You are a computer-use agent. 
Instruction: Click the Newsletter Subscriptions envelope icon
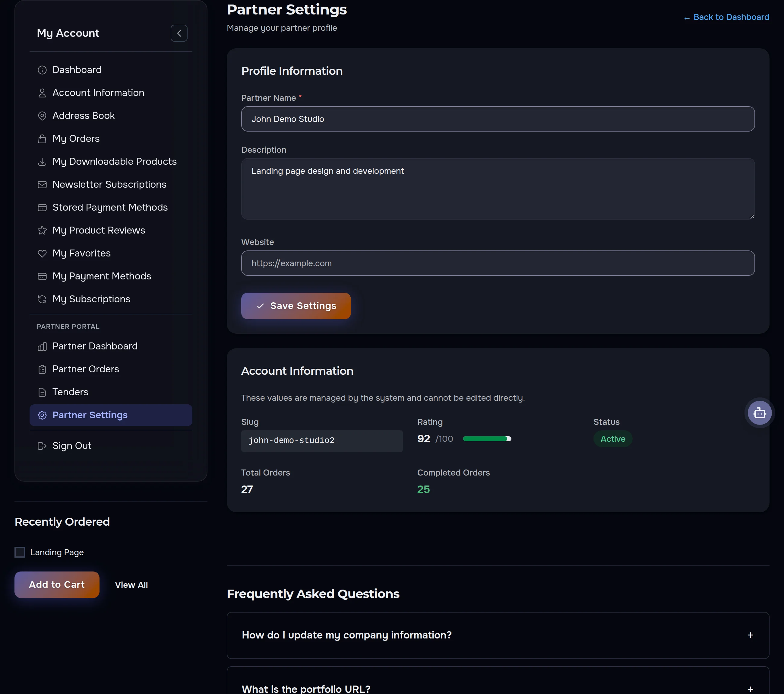(42, 185)
